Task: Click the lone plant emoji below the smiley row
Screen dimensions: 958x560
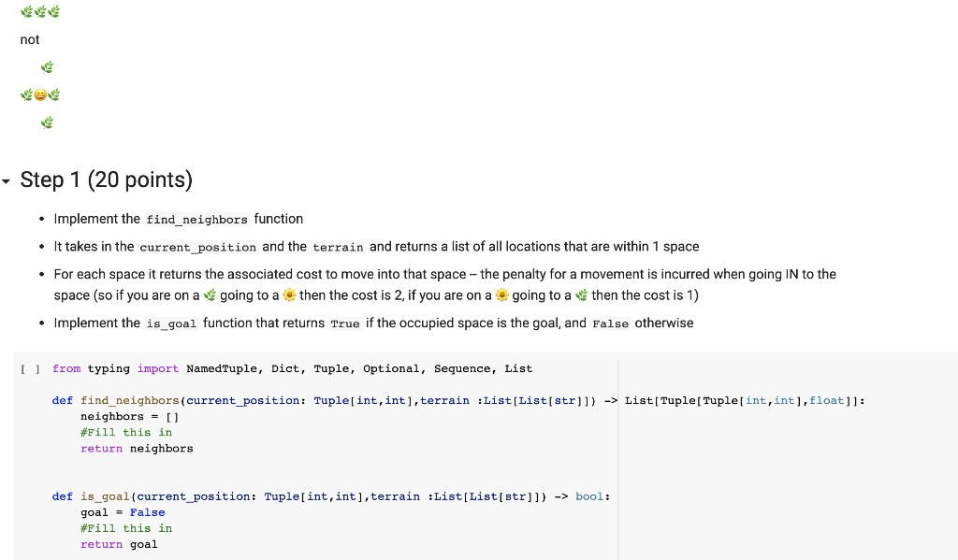Action: (47, 122)
